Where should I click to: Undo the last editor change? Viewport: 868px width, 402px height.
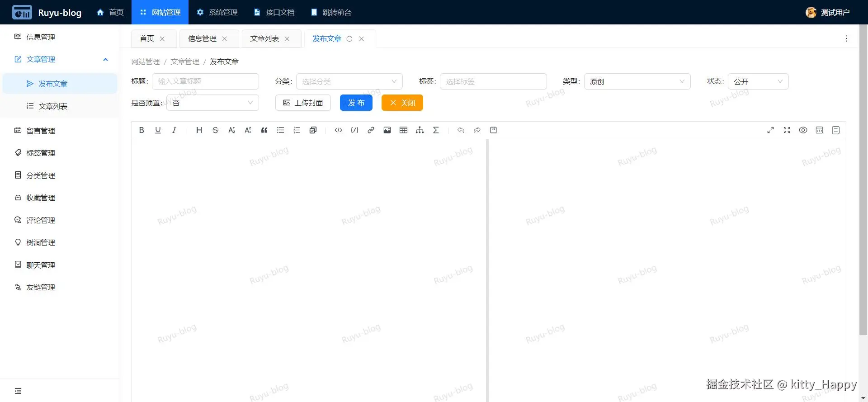[461, 130]
